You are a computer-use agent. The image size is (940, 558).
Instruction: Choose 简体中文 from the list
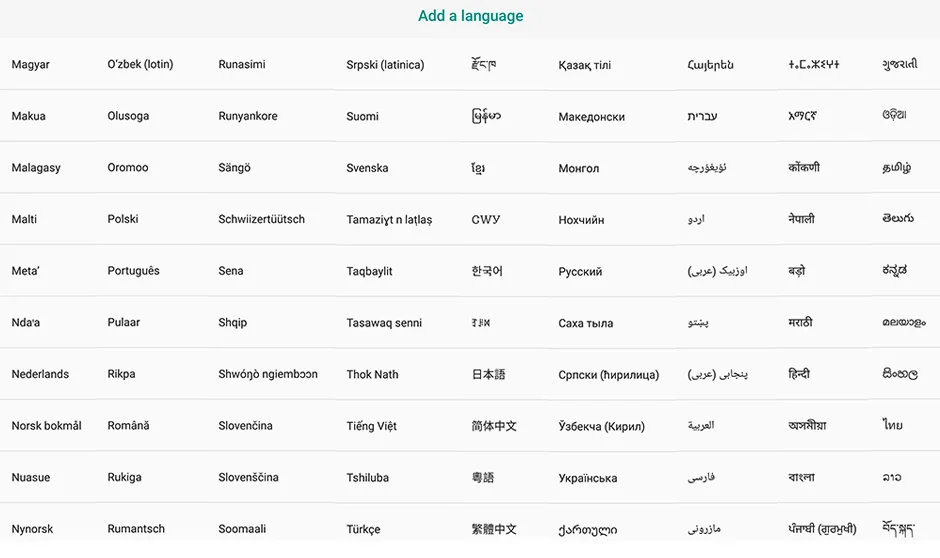pos(494,426)
